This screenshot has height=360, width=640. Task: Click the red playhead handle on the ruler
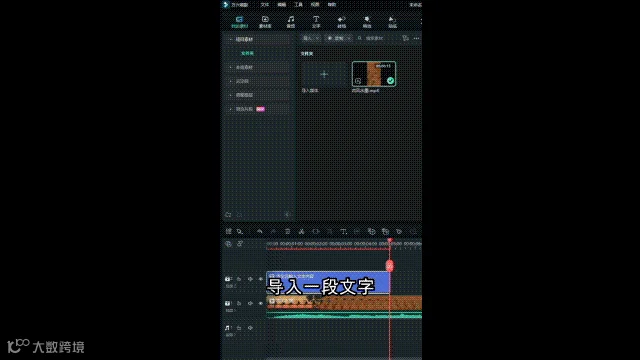(390, 241)
